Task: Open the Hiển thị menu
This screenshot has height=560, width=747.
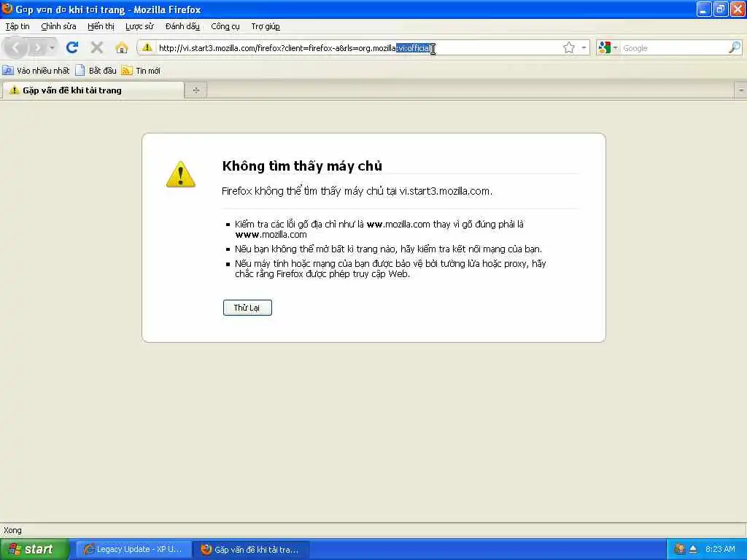Action: (101, 27)
